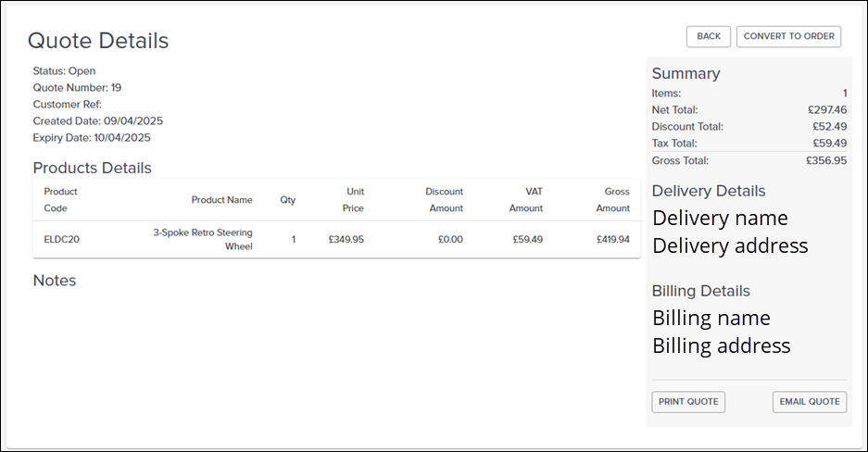
Task: Click the 3-Spoke Retro Steering Wheel product name
Action: click(203, 239)
